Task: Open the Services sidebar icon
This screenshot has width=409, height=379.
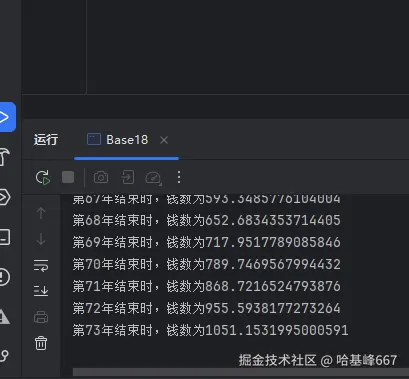Action: click(5, 197)
